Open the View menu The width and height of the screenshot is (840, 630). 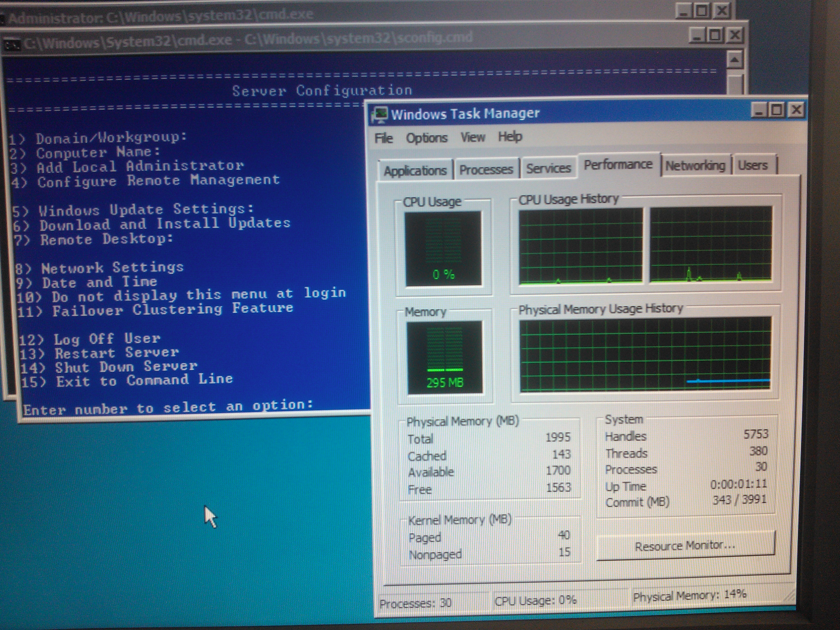coord(473,137)
